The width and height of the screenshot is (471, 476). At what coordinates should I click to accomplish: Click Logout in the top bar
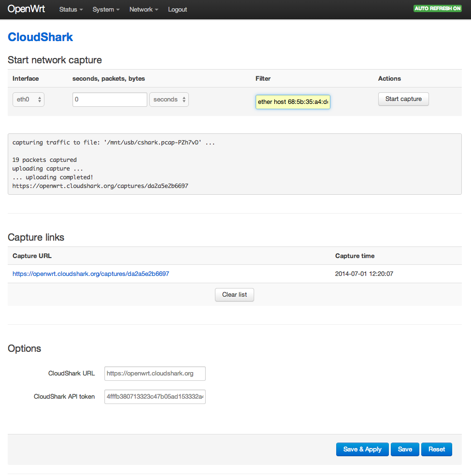178,9
